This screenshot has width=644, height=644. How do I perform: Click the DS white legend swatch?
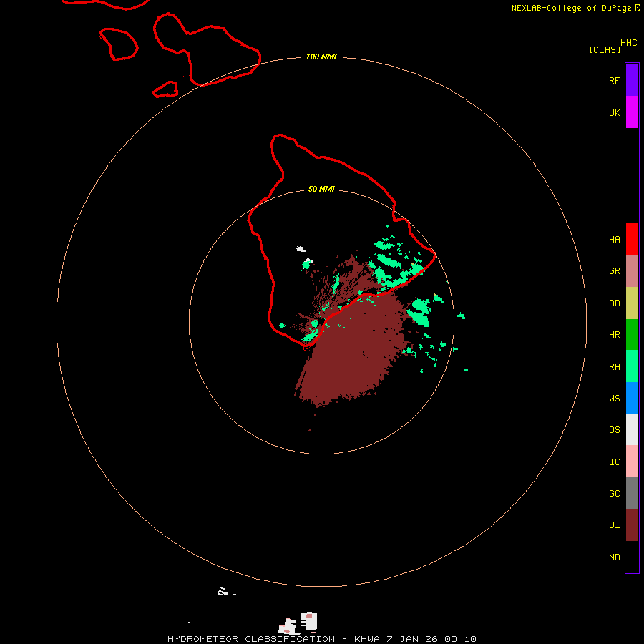tap(632, 429)
